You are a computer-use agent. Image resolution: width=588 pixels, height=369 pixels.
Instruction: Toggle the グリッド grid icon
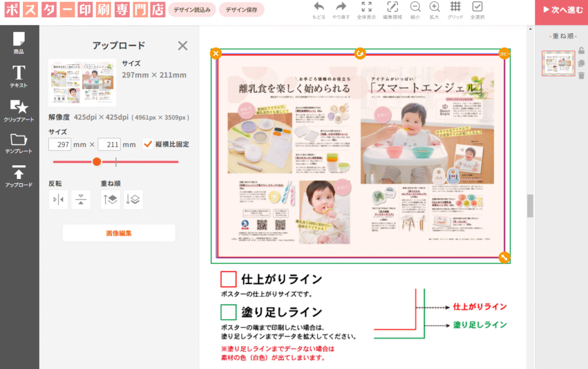tap(455, 10)
